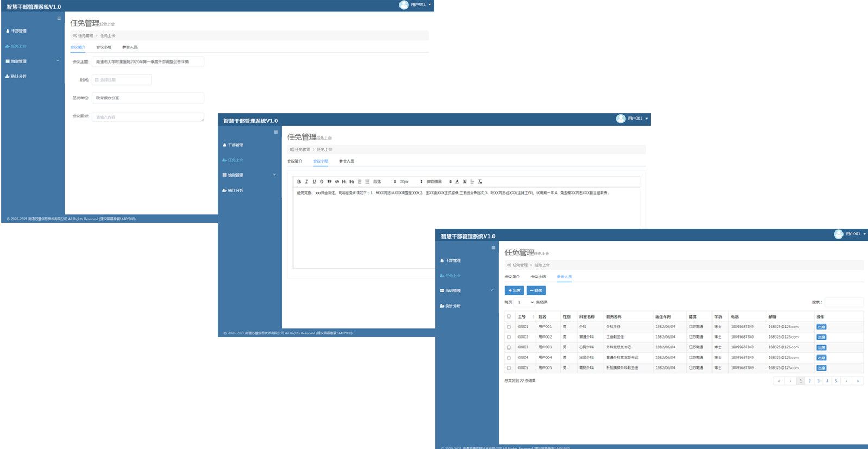Toggle bold formatting in the editor toolbar
The width and height of the screenshot is (868, 449).
pyautogui.click(x=299, y=182)
